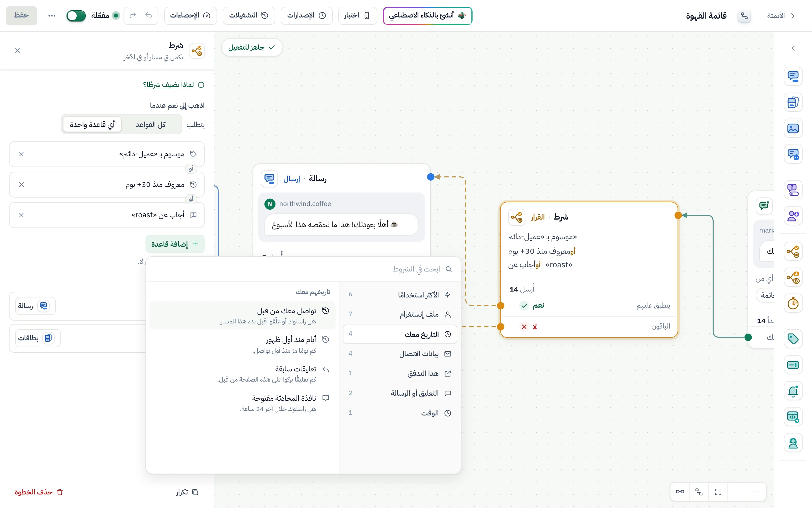Select the notification bell icon in sidebar
Image resolution: width=812 pixels, height=508 pixels.
click(793, 391)
